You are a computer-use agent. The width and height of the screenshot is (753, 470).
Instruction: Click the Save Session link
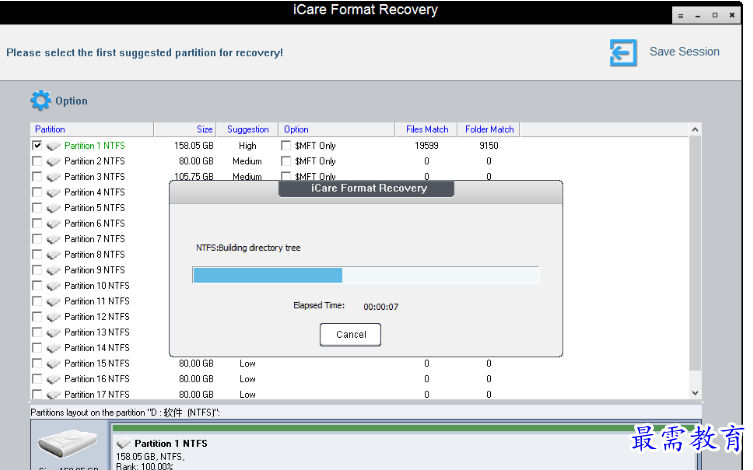pos(684,51)
